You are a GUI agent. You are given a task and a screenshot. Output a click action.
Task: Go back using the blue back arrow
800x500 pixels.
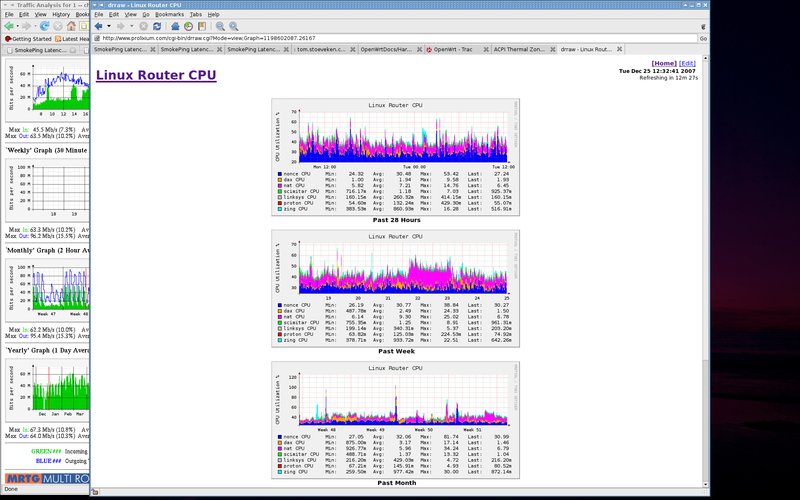point(98,26)
